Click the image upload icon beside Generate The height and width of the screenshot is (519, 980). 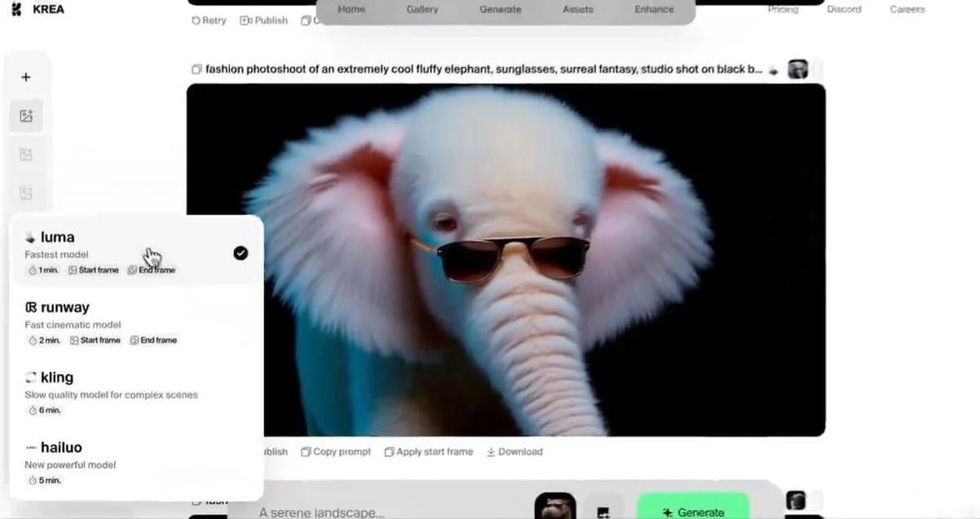click(603, 512)
